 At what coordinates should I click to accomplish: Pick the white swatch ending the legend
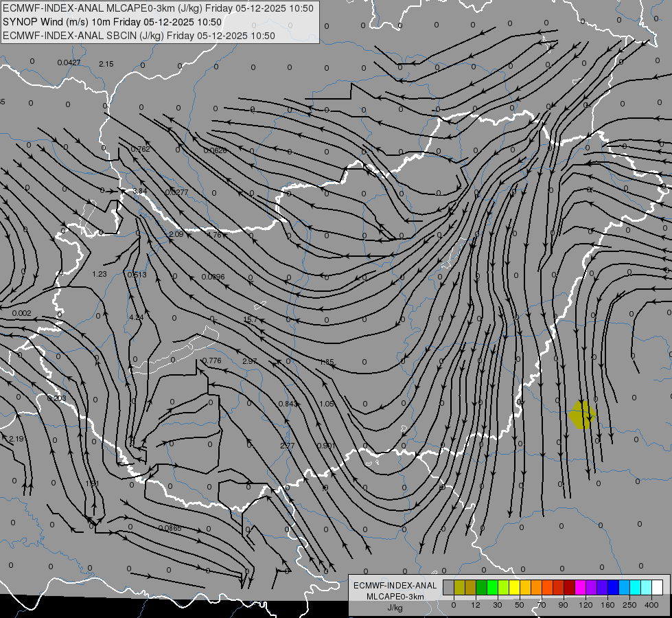click(658, 588)
